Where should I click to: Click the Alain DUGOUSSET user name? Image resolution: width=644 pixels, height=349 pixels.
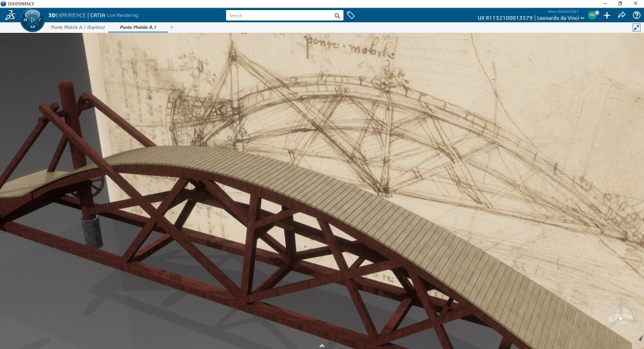[x=563, y=11]
